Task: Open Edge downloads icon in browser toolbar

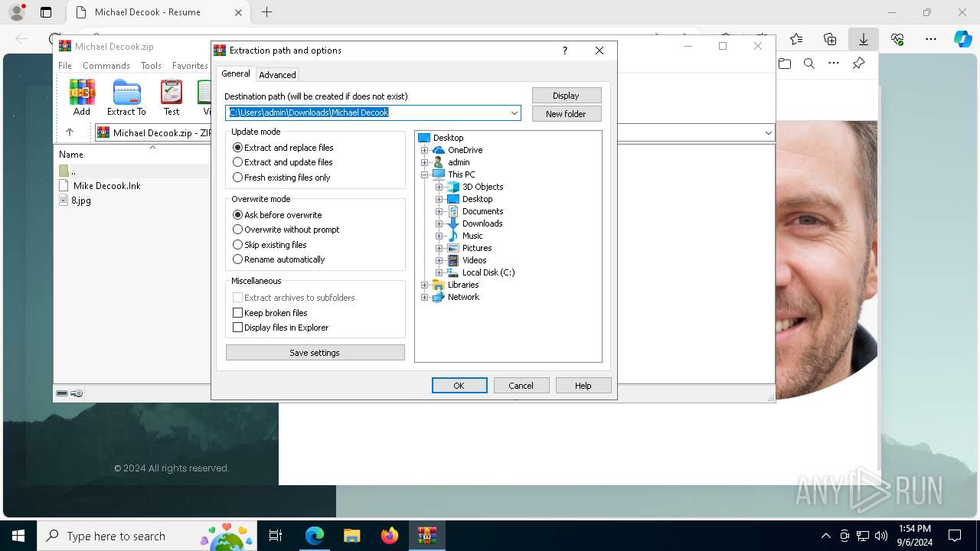Action: tap(863, 39)
